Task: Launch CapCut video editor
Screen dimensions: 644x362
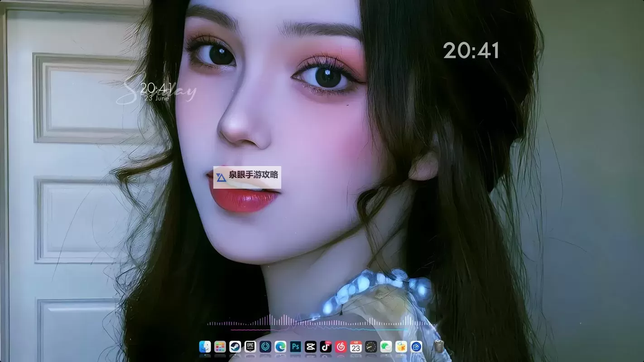Action: 310,347
